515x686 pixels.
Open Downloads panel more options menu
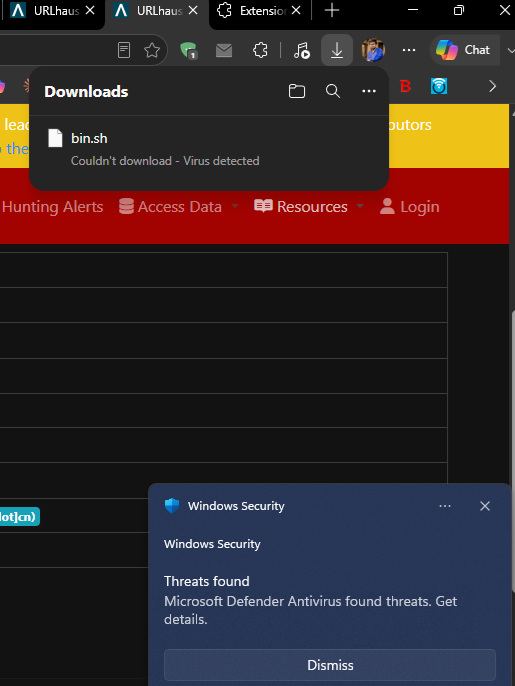(369, 91)
